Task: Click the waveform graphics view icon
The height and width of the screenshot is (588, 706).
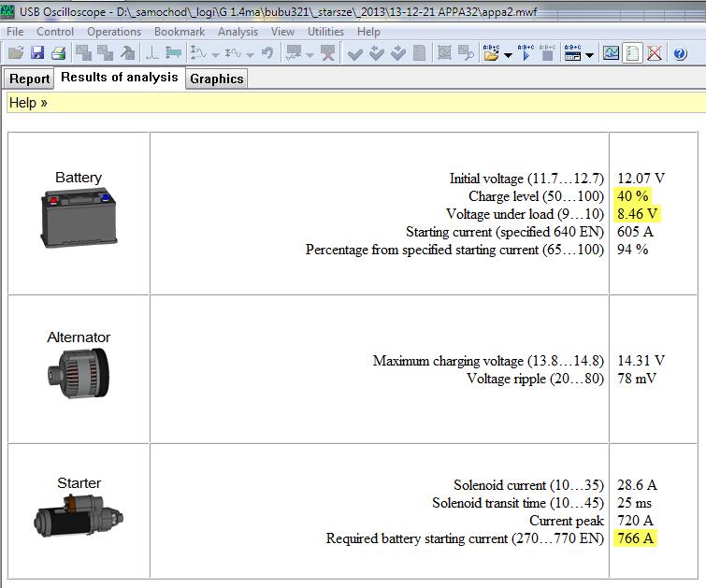Action: (611, 53)
